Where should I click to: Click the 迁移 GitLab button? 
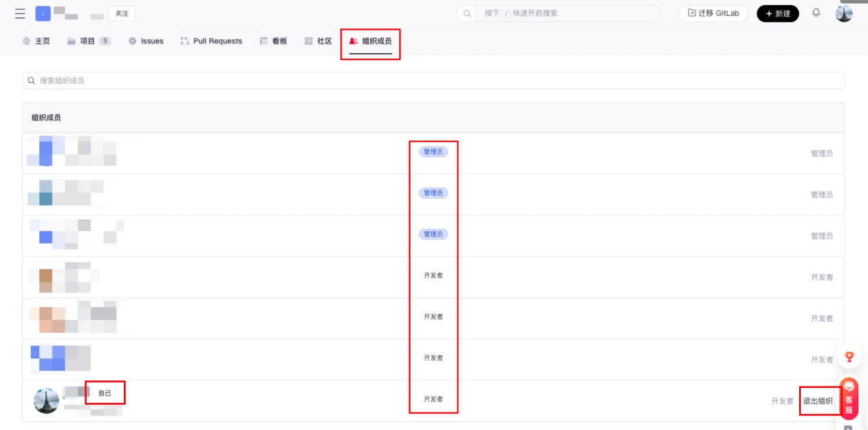(x=713, y=13)
